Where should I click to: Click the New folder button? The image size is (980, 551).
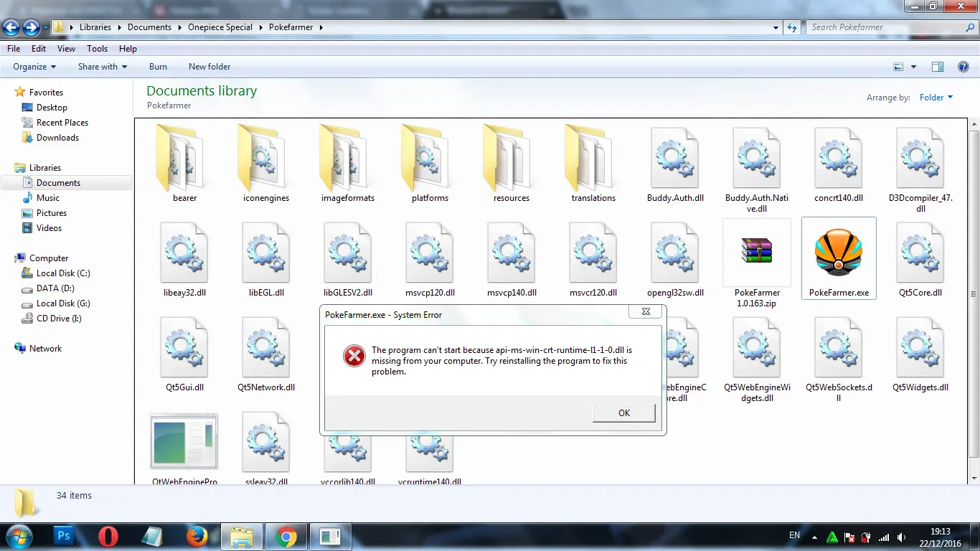coord(209,67)
